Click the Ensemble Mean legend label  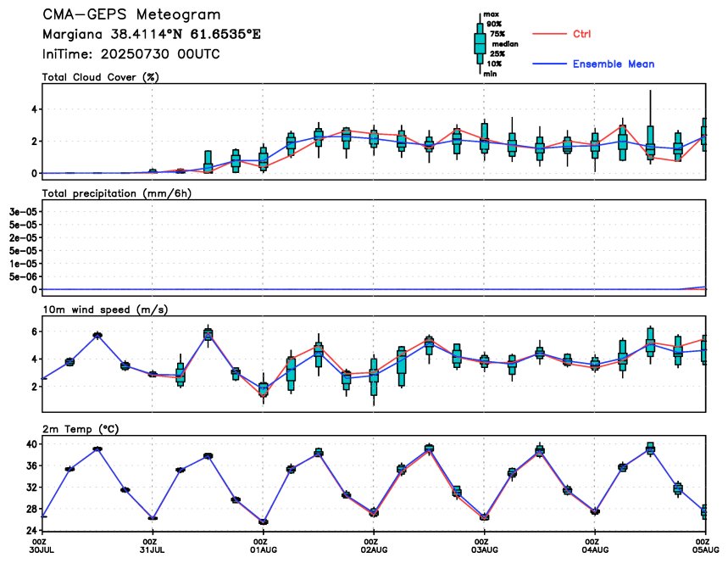(x=614, y=64)
